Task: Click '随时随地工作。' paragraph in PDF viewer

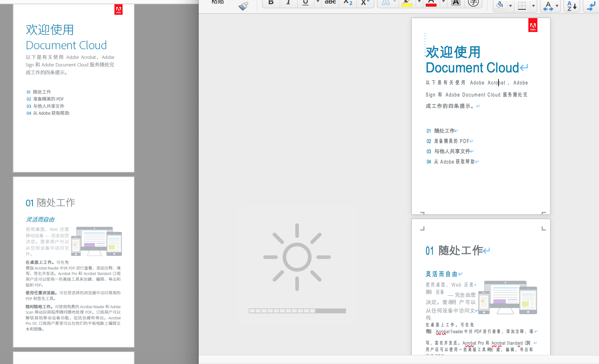Action: click(x=73, y=318)
